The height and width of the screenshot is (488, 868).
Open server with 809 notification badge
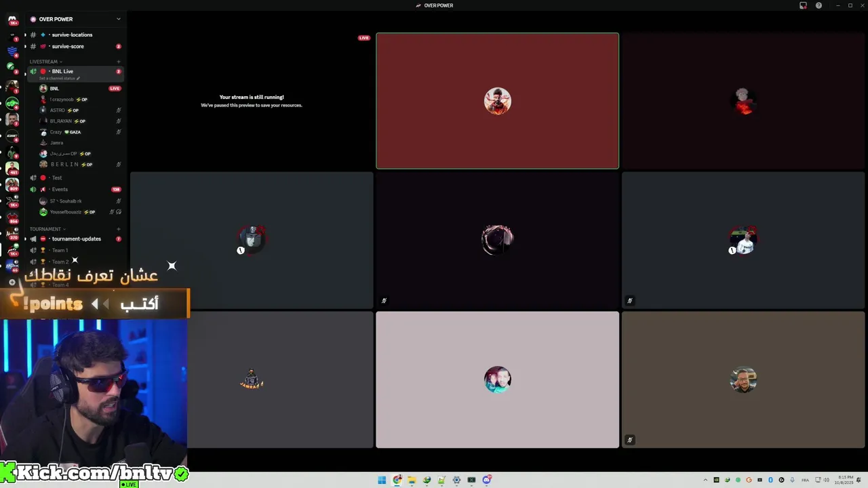(x=12, y=184)
